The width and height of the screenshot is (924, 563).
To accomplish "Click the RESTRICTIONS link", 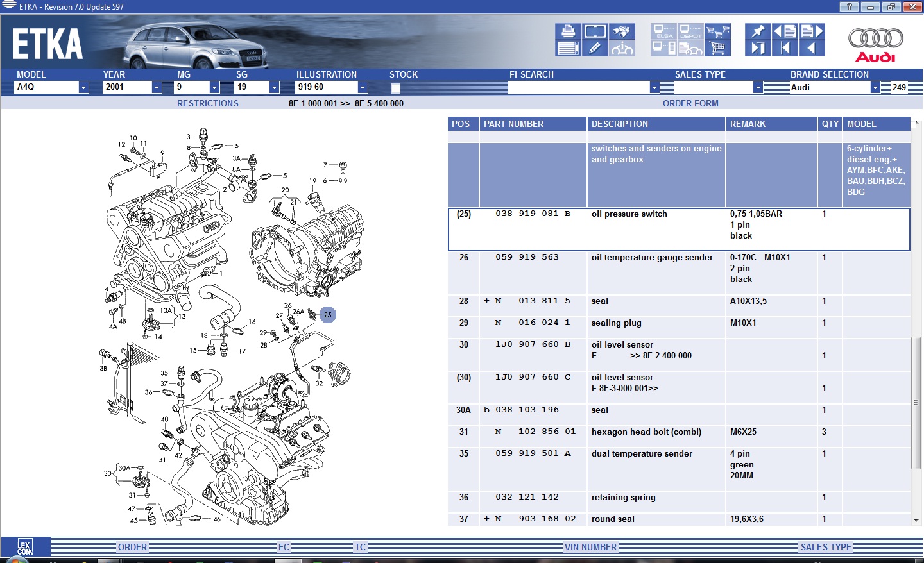I will [208, 103].
